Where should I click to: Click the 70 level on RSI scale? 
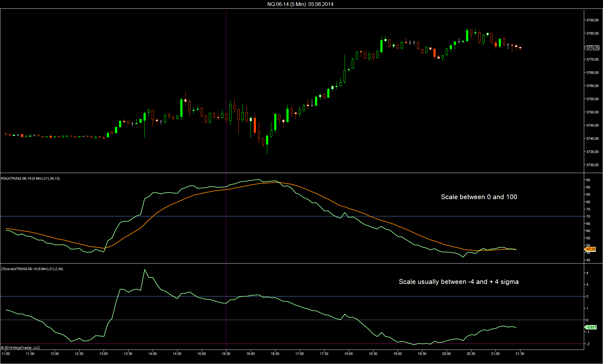[x=588, y=216]
